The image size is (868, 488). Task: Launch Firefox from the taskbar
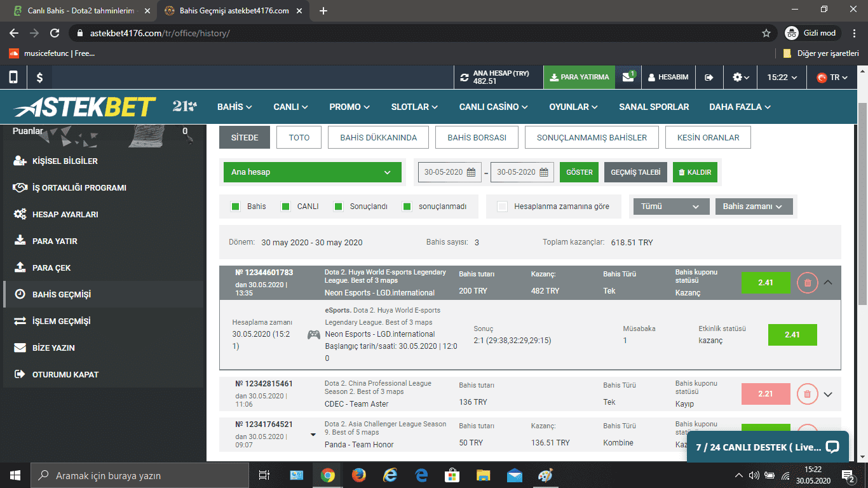(358, 475)
